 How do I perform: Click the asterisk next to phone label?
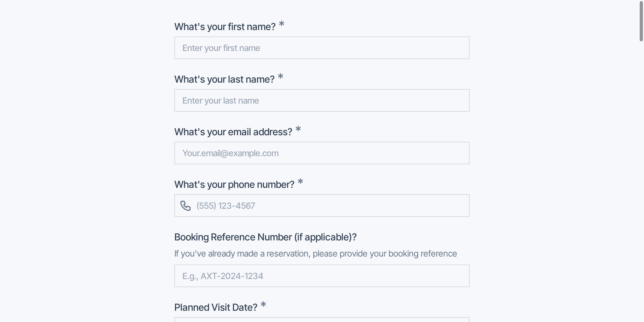(300, 182)
